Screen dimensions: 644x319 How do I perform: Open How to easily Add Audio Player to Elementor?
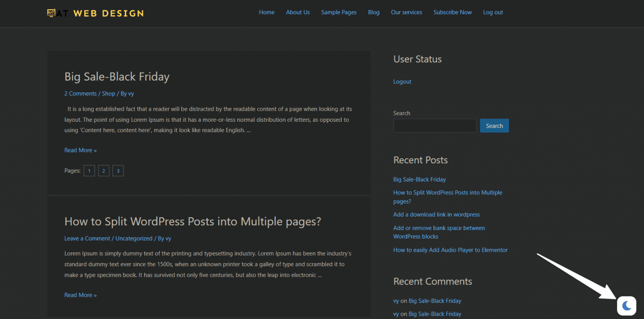tap(450, 250)
